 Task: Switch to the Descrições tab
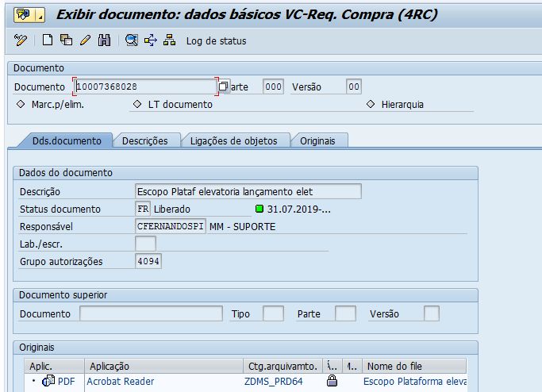145,140
